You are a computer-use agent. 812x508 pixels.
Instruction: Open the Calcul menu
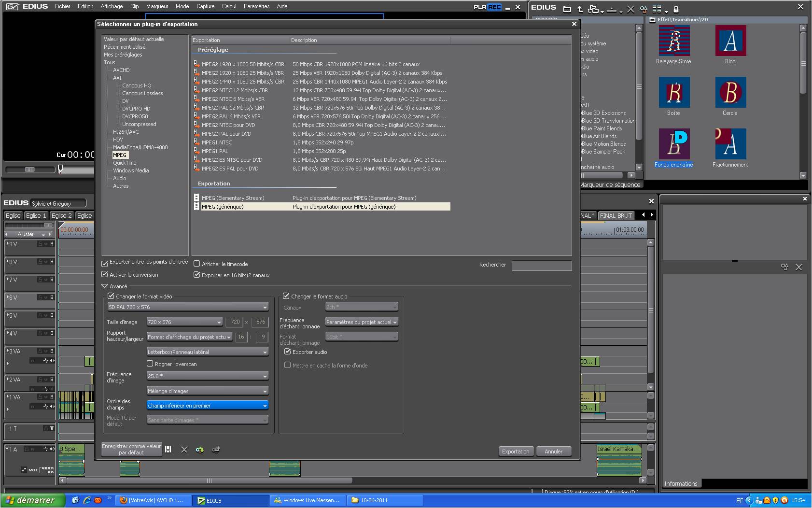tap(229, 6)
